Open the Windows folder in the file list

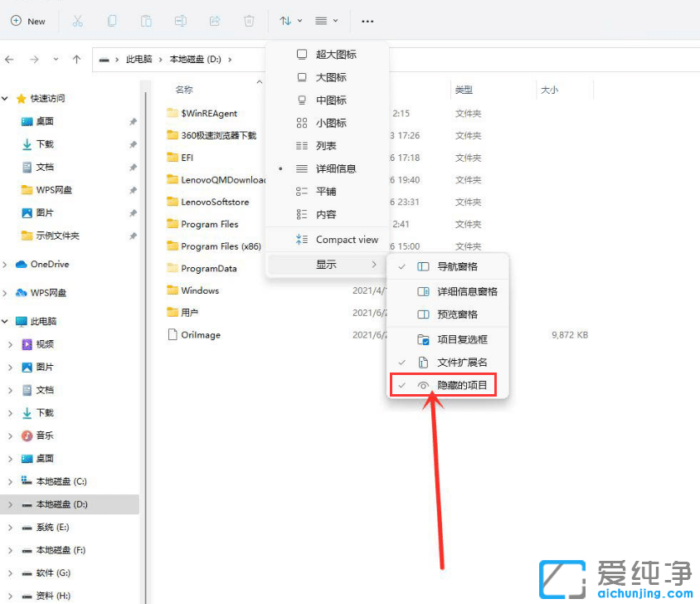tap(199, 290)
